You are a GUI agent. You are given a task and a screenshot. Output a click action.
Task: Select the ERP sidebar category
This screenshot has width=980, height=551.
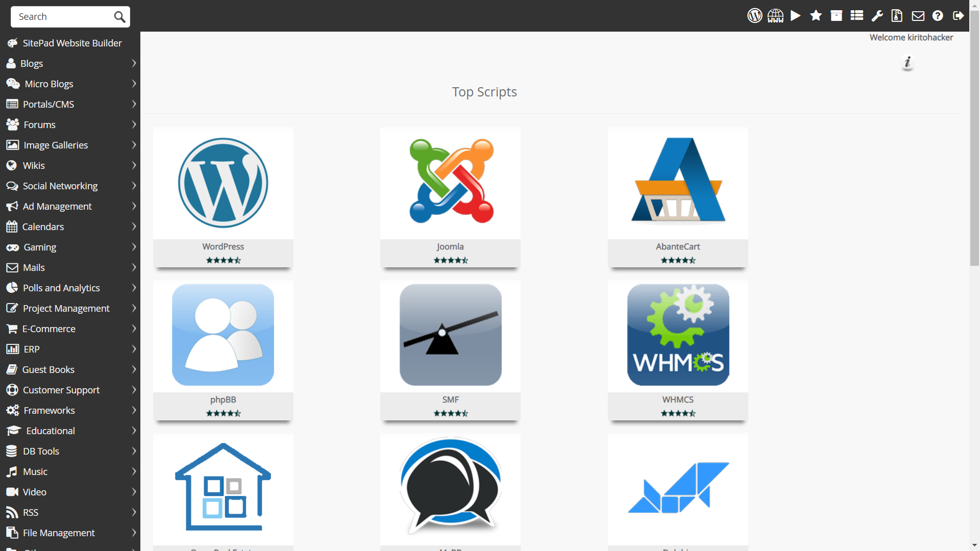tap(70, 349)
